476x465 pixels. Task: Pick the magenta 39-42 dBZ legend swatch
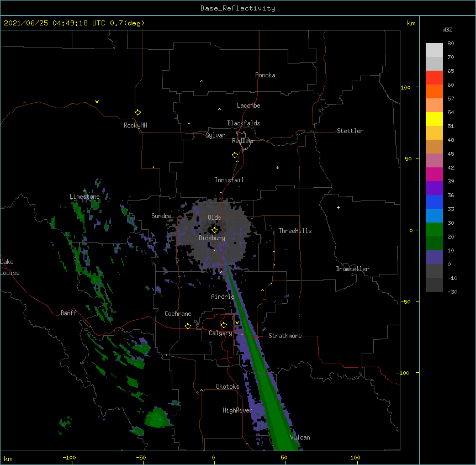click(434, 174)
